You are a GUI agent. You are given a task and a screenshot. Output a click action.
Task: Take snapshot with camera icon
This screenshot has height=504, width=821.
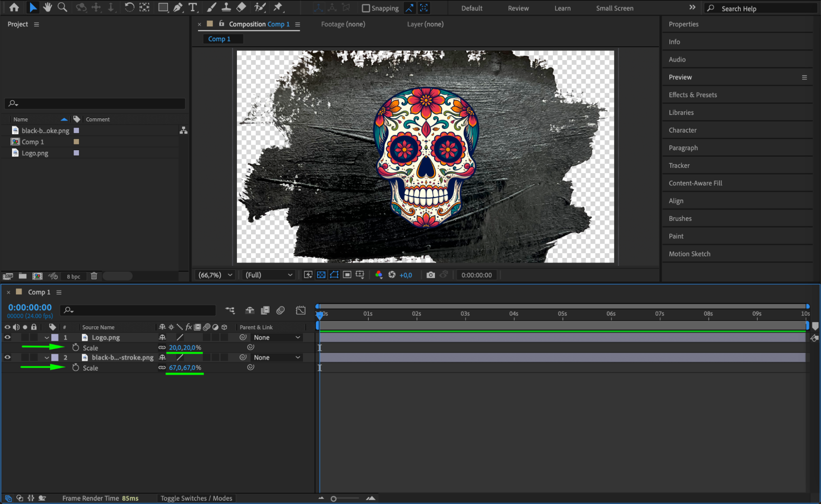click(x=430, y=275)
